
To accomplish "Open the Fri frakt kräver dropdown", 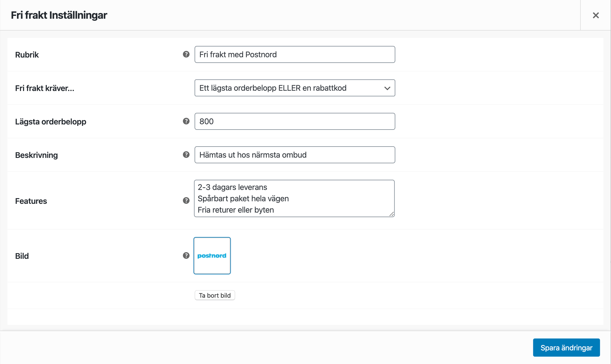I will [x=295, y=88].
